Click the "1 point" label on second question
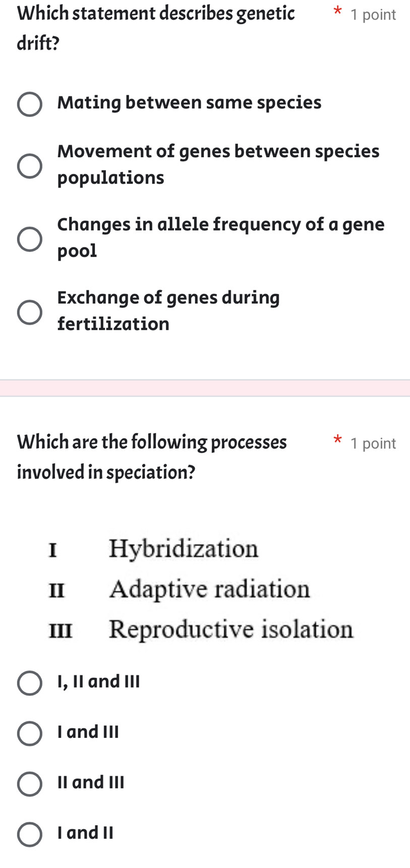 (x=373, y=444)
